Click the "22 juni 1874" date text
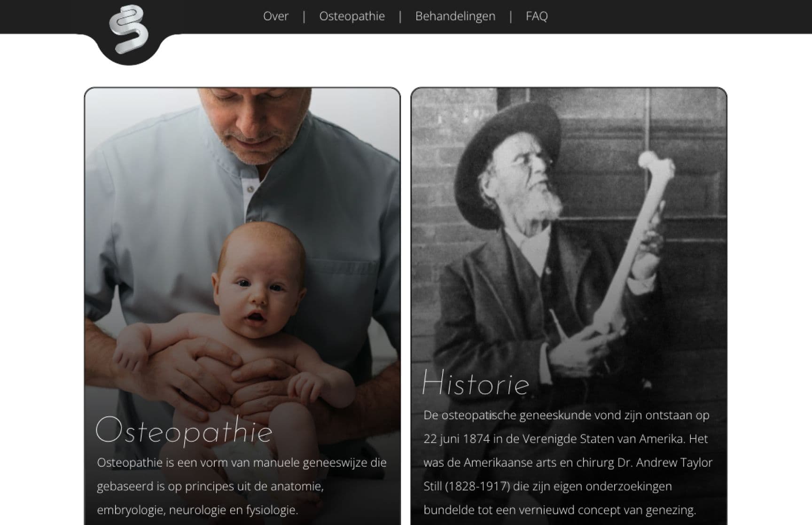Screen dimensions: 812x525 456,439
